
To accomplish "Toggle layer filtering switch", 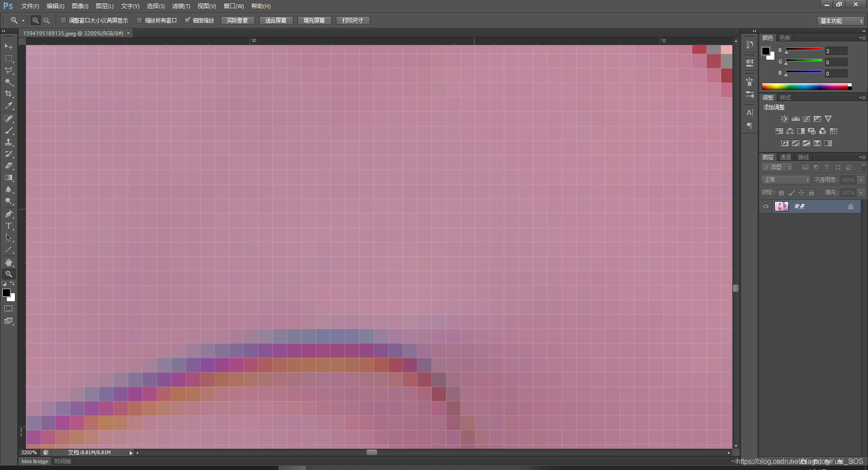I will point(863,167).
